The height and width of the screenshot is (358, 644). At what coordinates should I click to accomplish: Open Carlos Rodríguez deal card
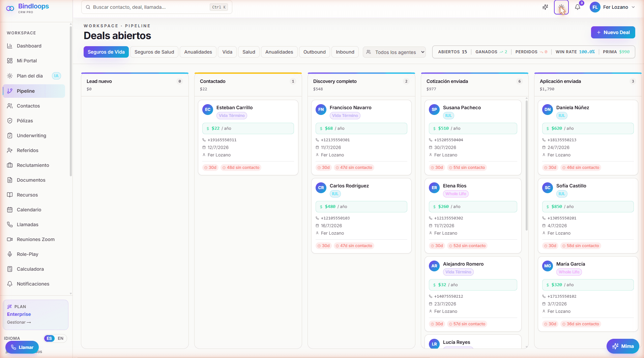point(361,216)
